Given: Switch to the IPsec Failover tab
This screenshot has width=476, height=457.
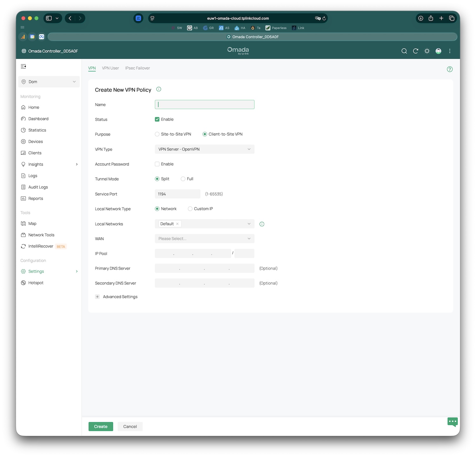Looking at the screenshot, I should [137, 68].
